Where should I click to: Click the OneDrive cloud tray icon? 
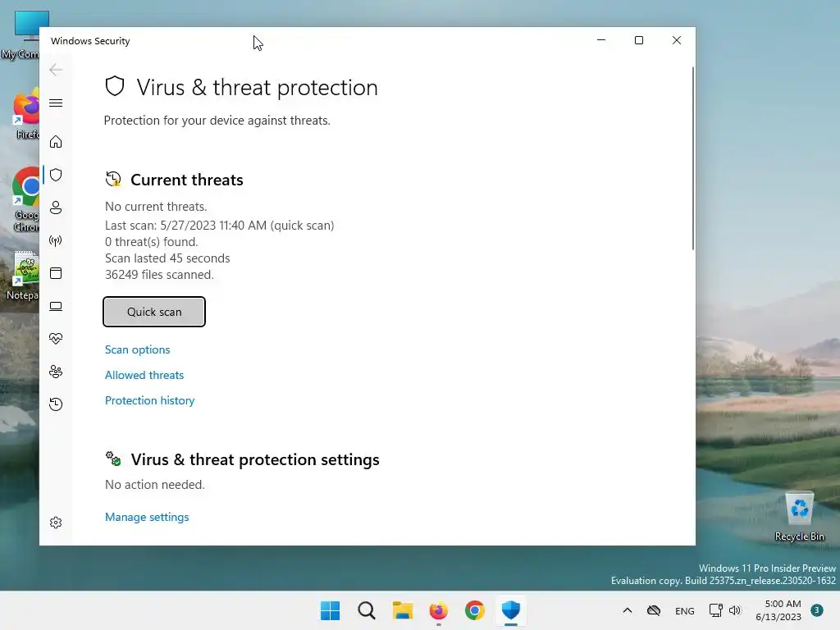654,610
